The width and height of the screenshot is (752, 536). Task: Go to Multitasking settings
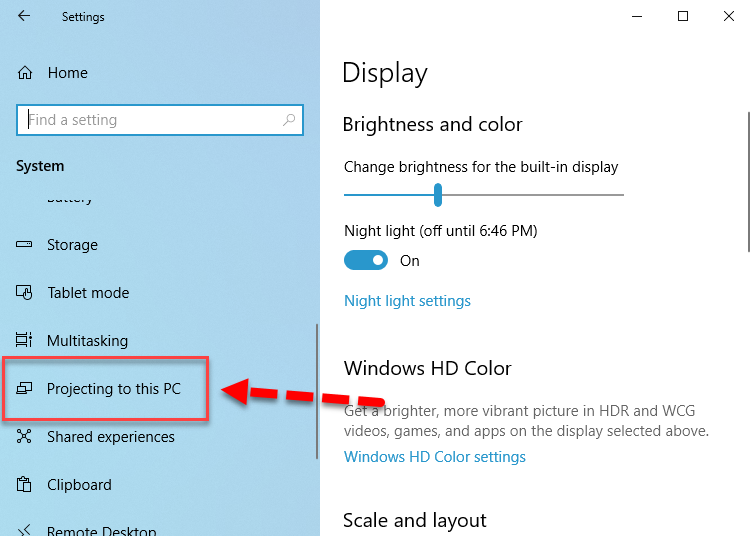pos(87,341)
